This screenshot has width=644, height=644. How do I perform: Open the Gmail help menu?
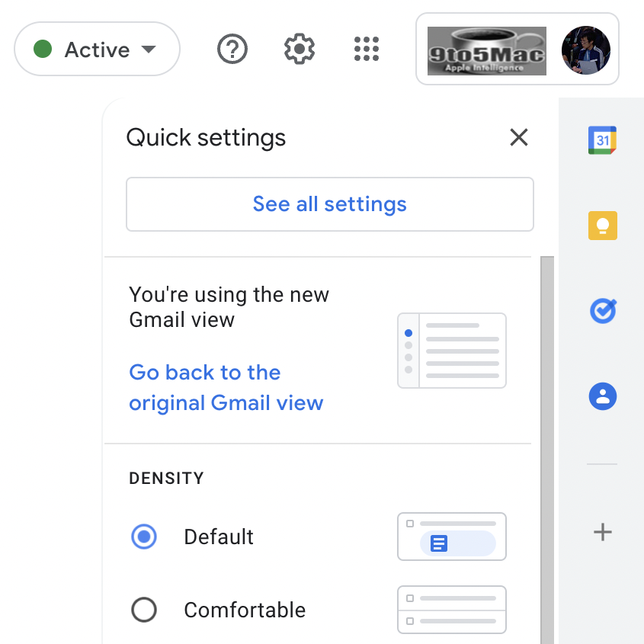[x=232, y=49]
